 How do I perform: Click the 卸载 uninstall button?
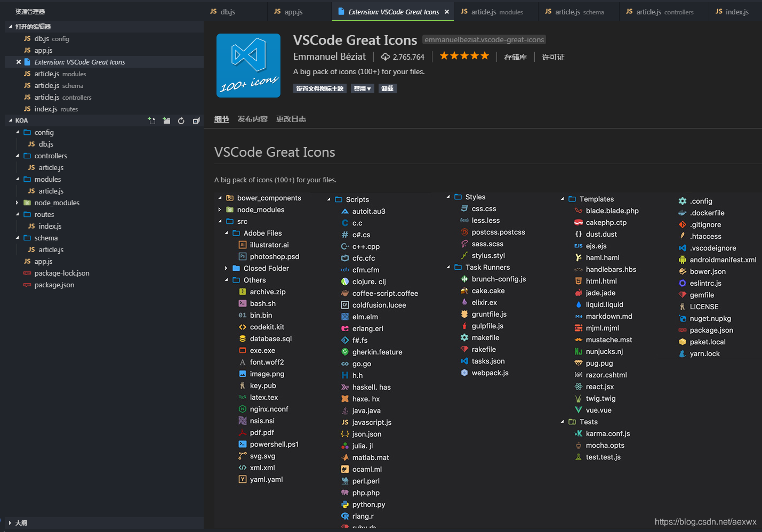388,88
